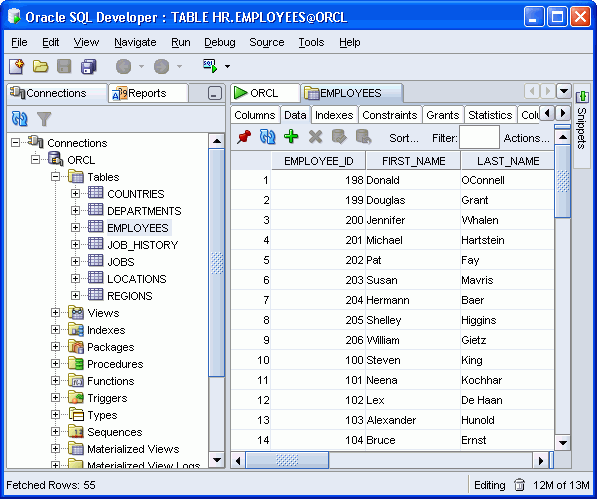Screen dimensions: 597x499
Task: Click the data grid horizontal scrollbar thumb
Action: (x=287, y=460)
